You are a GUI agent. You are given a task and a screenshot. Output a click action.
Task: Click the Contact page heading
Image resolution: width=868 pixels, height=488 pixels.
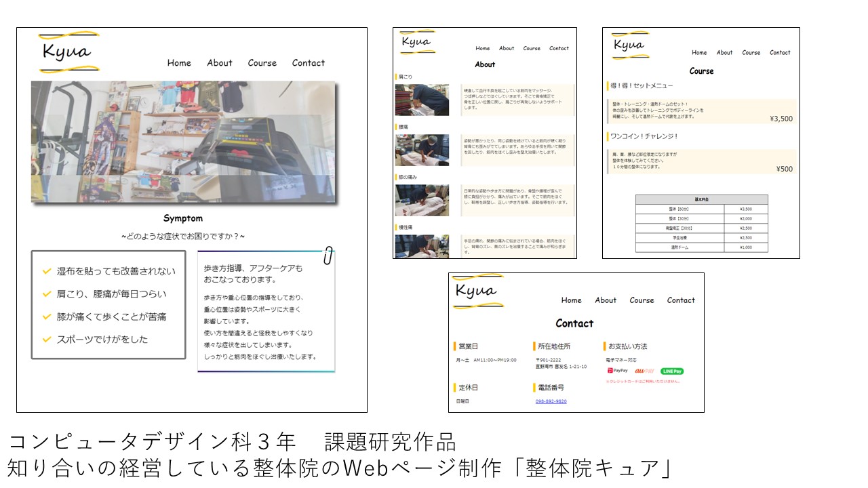pos(574,323)
